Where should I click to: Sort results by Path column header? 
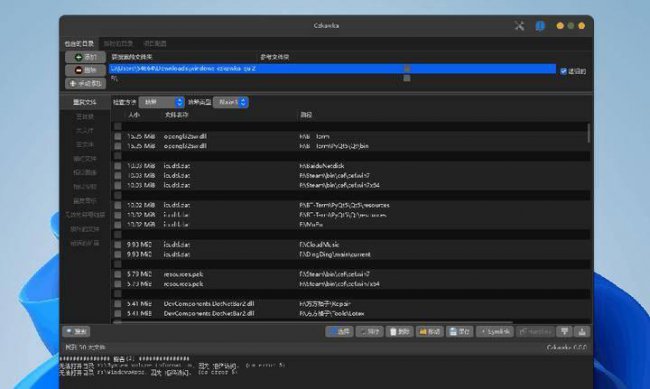pyautogui.click(x=306, y=115)
